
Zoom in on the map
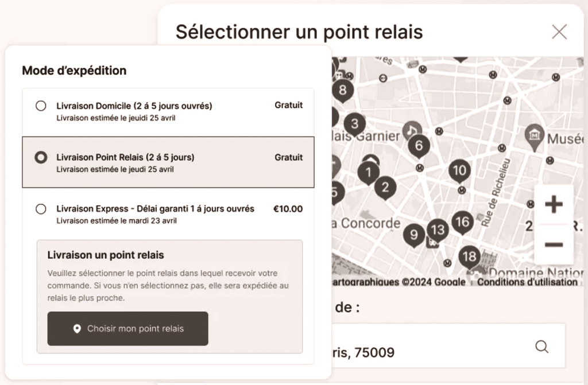[554, 205]
